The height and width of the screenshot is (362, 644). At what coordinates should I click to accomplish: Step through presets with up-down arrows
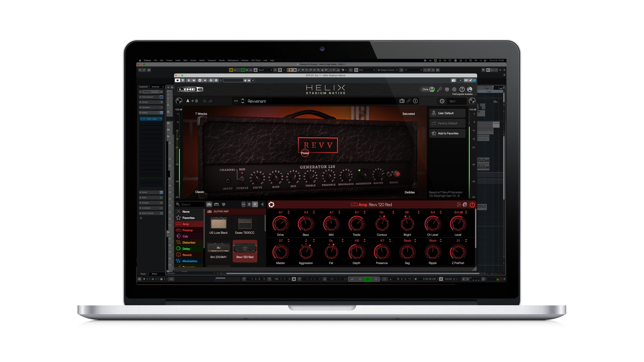(243, 101)
